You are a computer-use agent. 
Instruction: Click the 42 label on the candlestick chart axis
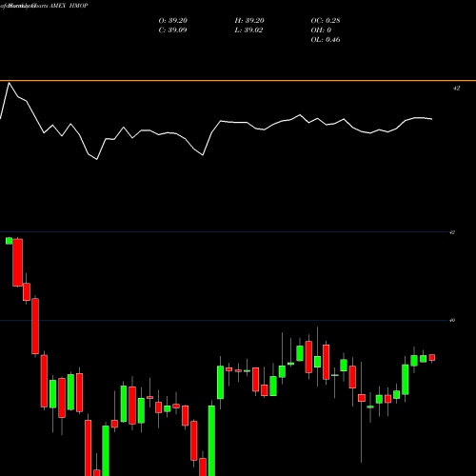[x=452, y=232]
